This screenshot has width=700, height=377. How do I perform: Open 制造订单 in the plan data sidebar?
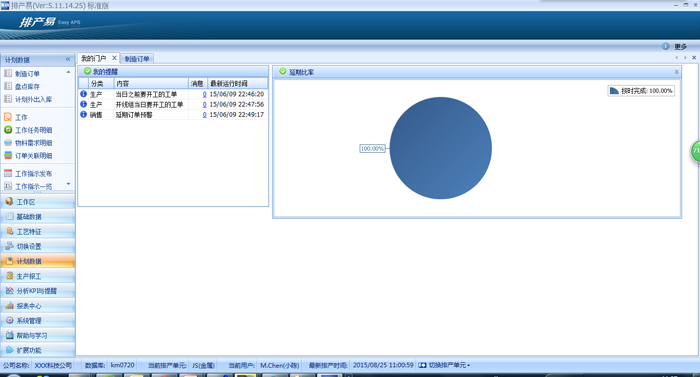27,73
